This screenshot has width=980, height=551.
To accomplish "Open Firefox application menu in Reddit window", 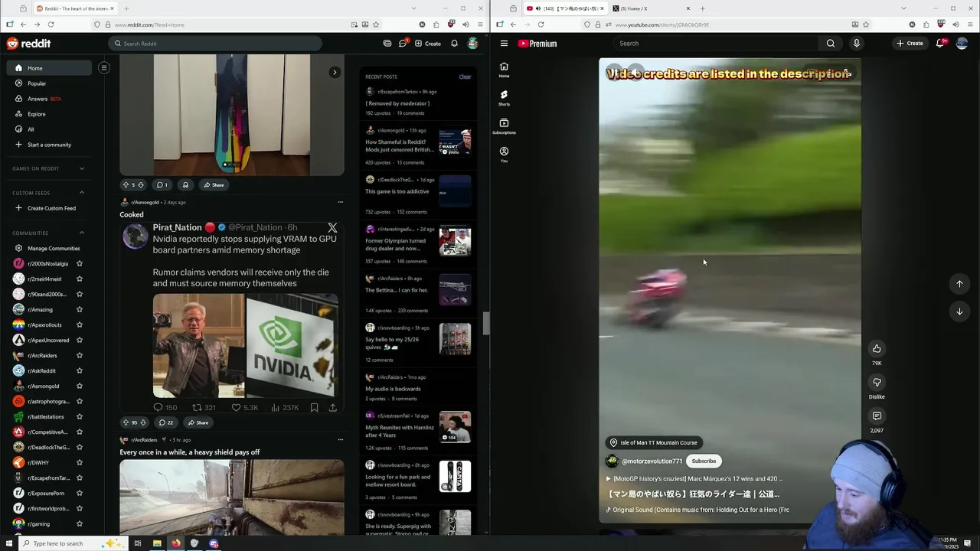I will [479, 24].
